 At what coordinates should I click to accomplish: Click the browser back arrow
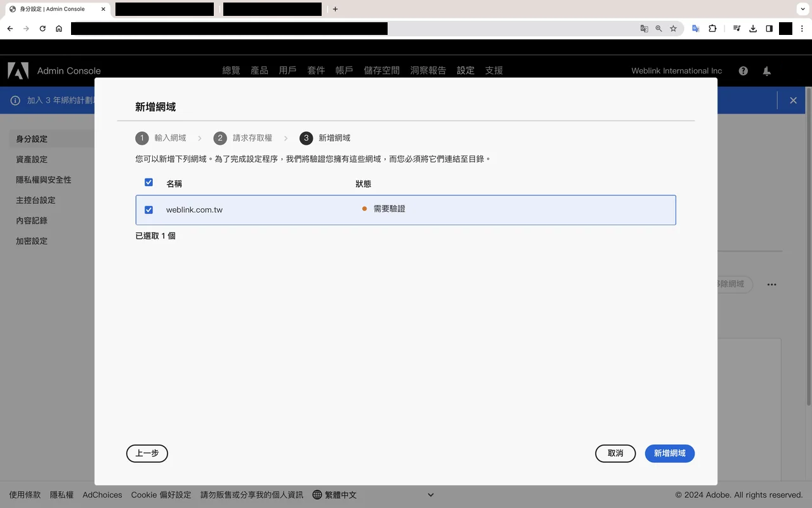(x=10, y=29)
